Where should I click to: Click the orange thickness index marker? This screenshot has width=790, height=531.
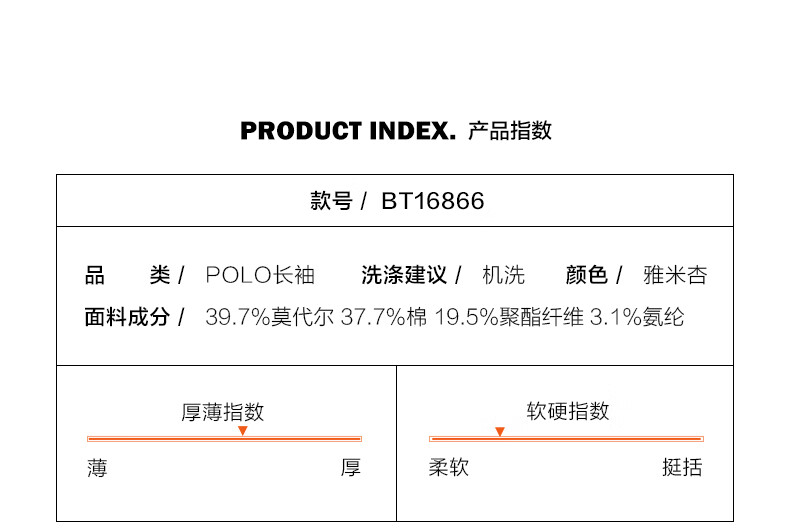click(x=243, y=431)
